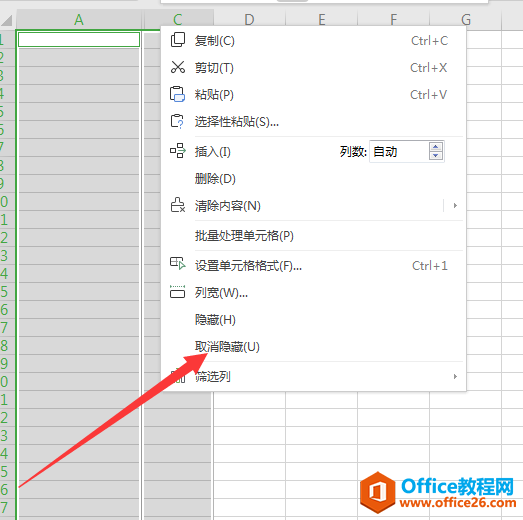Click the Column Width icon
The image size is (523, 520).
(177, 292)
